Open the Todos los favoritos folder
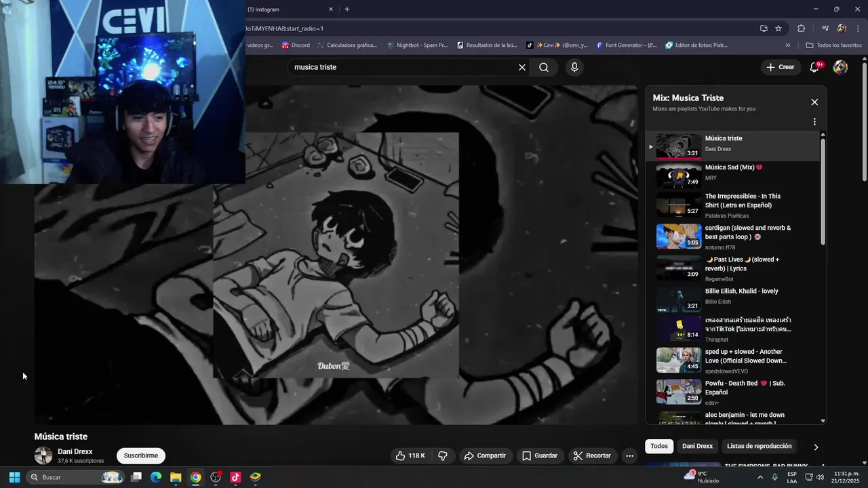 click(x=833, y=45)
